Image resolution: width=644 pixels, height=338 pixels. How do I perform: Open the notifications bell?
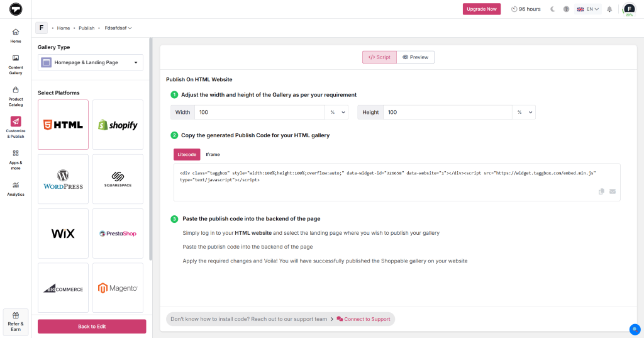coord(609,9)
